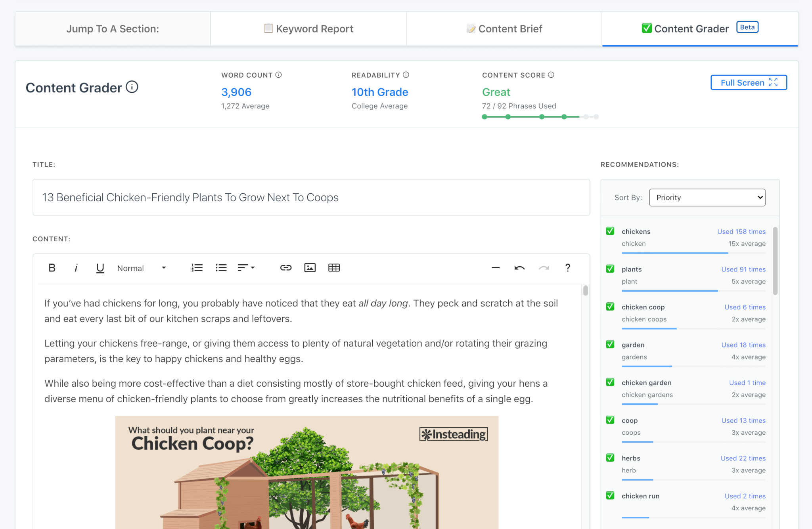Switch to the Content Brief tab
The height and width of the screenshot is (529, 812).
504,29
